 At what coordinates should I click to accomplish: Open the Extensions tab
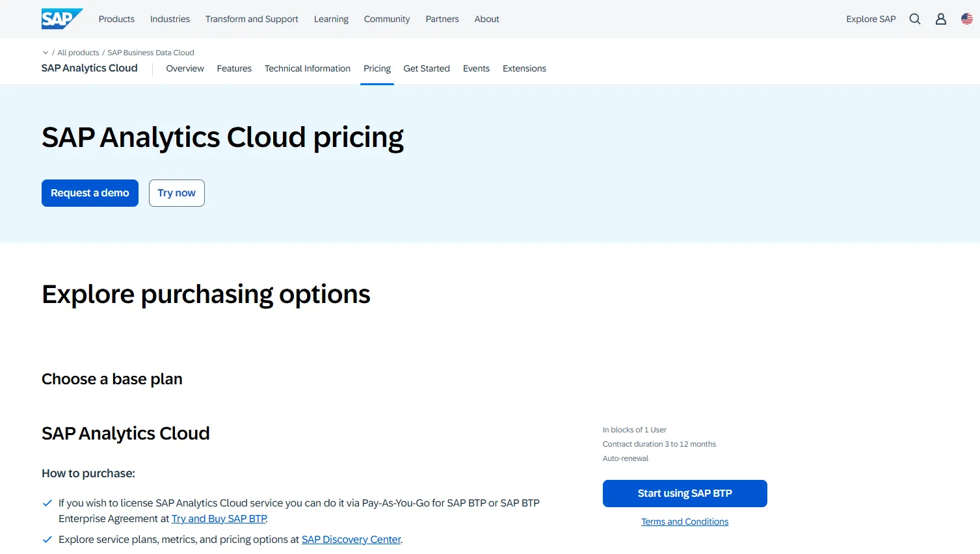coord(524,68)
